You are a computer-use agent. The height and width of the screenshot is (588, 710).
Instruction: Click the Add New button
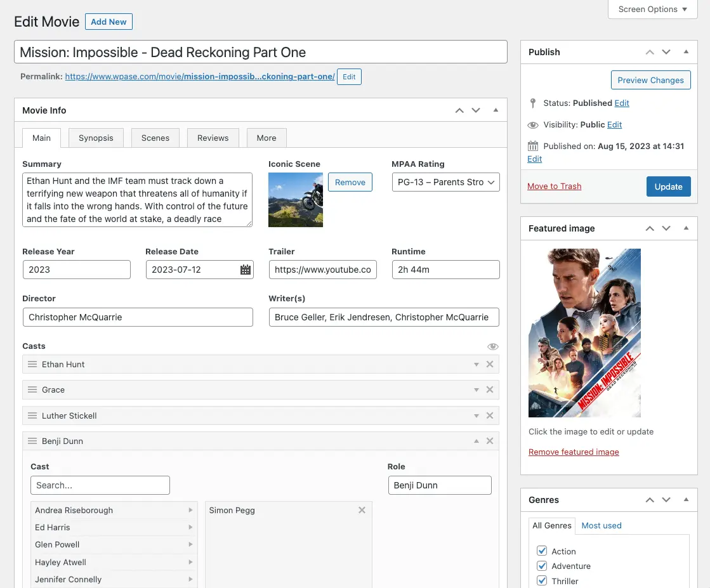click(x=108, y=22)
